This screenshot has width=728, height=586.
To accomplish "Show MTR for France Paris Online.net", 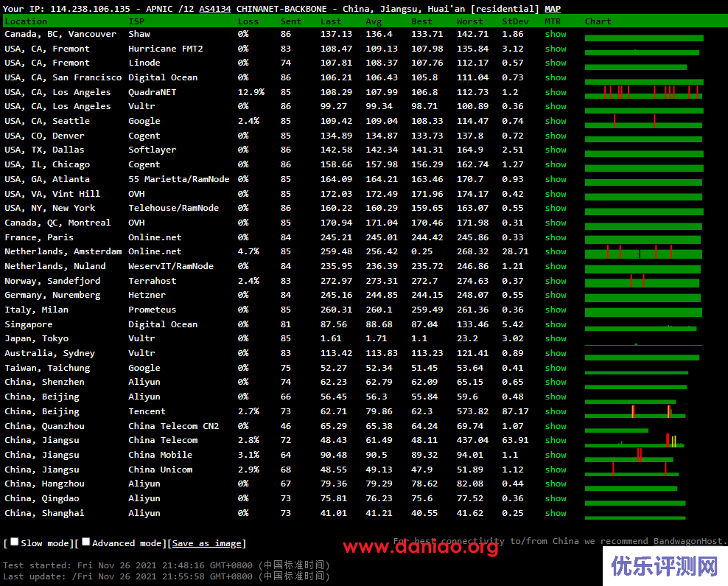I will (x=556, y=238).
